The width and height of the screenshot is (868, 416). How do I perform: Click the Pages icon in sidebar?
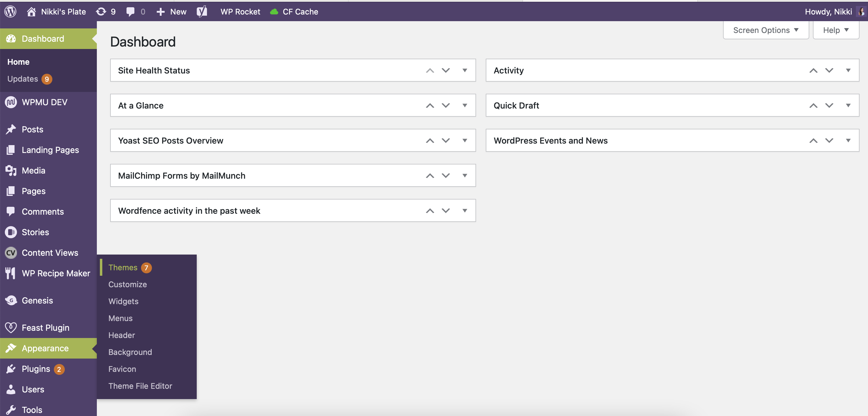[11, 191]
